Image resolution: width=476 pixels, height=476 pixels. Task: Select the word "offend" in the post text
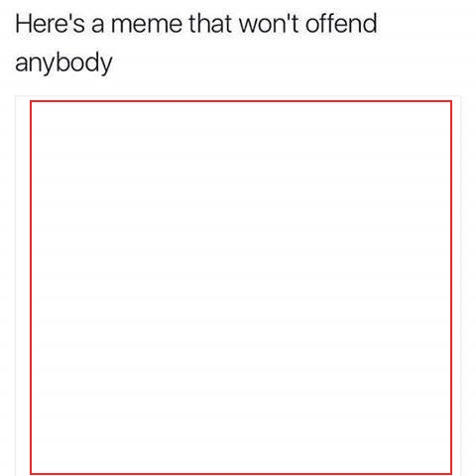pos(341,24)
